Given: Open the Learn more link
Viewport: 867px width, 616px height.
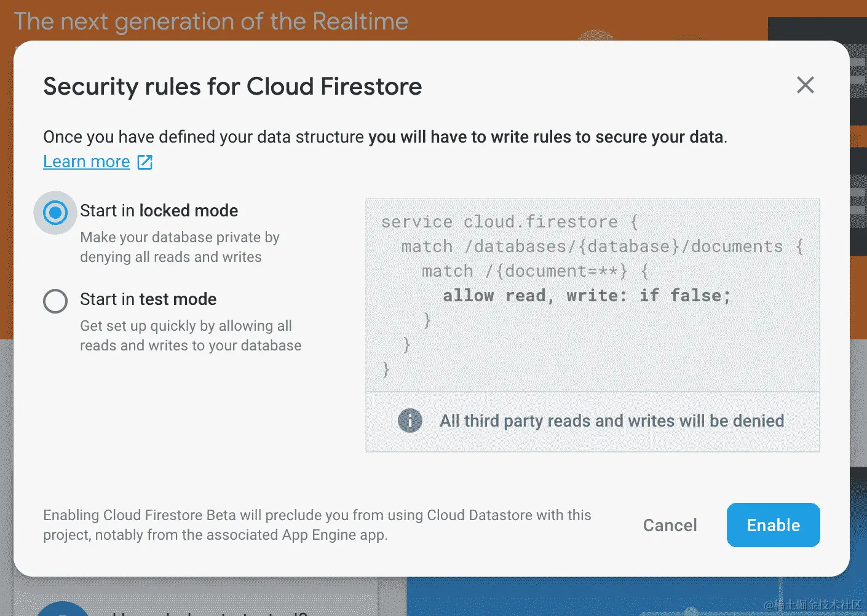Looking at the screenshot, I should coord(87,162).
